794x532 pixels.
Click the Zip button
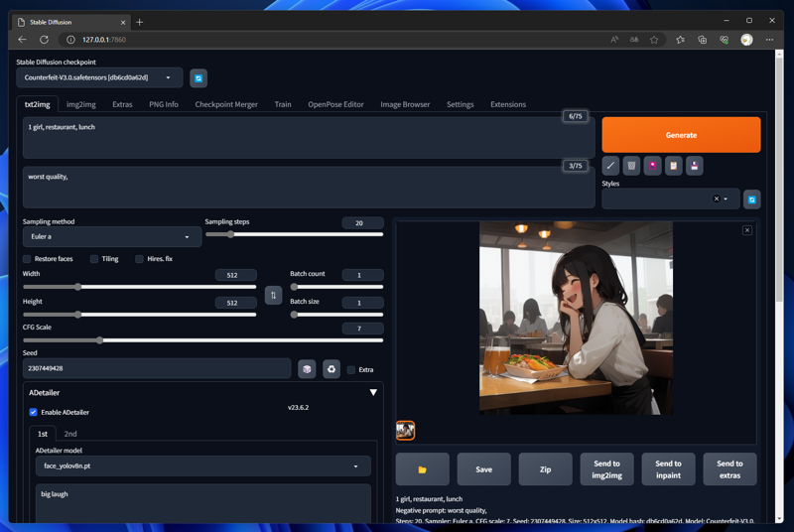(545, 469)
